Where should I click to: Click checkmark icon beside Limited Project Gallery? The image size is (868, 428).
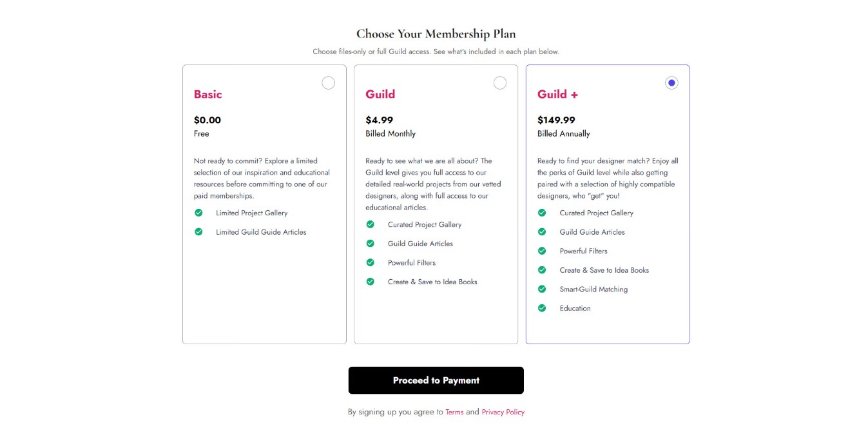tap(198, 213)
